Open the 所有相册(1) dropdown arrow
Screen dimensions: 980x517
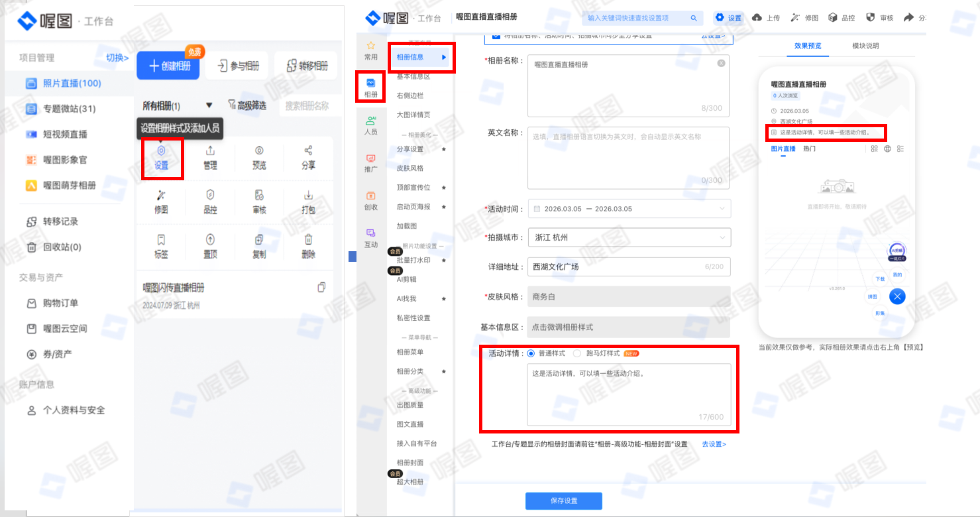click(209, 105)
